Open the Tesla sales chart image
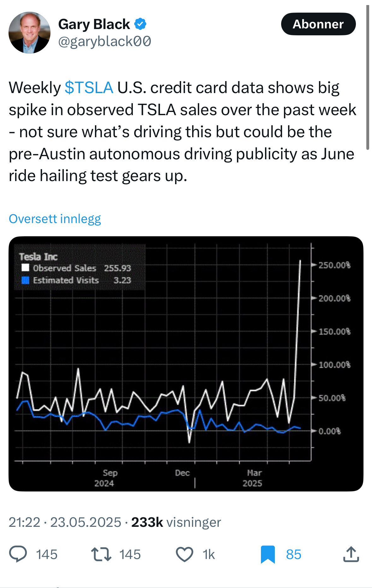 186,364
